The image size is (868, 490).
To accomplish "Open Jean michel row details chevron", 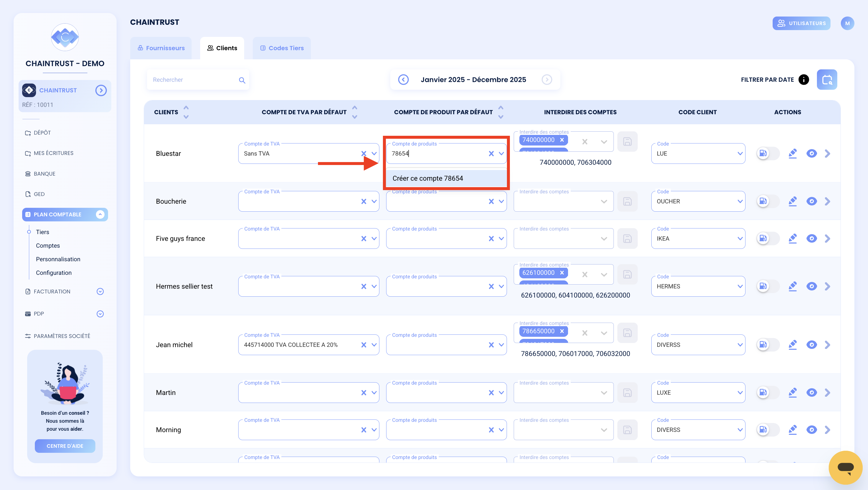I will tap(828, 344).
